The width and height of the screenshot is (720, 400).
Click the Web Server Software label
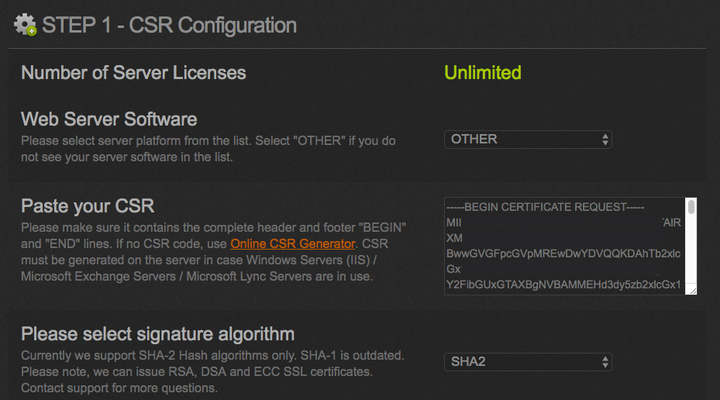(109, 119)
